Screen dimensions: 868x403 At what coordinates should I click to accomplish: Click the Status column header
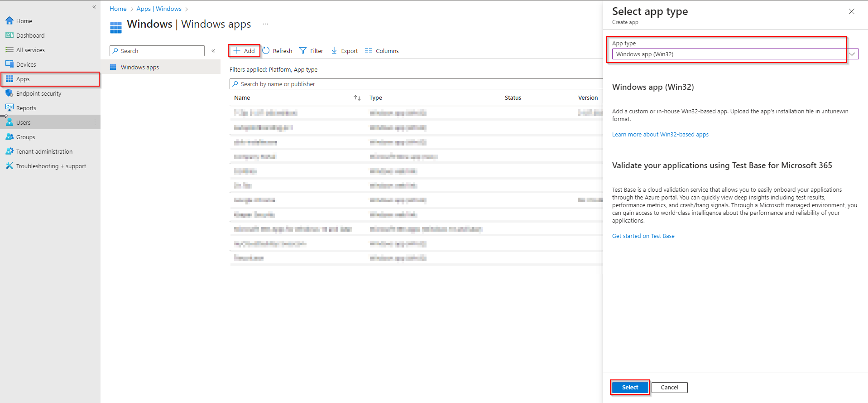pyautogui.click(x=513, y=98)
